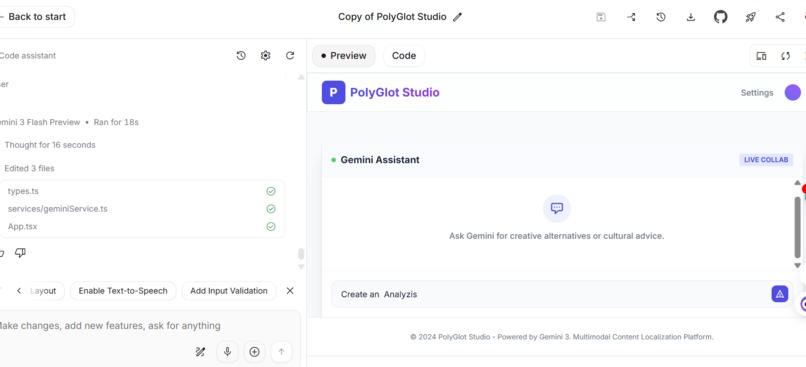The height and width of the screenshot is (367, 806).
Task: Click the Code assistant chat scrollbar thumb
Action: pyautogui.click(x=301, y=254)
